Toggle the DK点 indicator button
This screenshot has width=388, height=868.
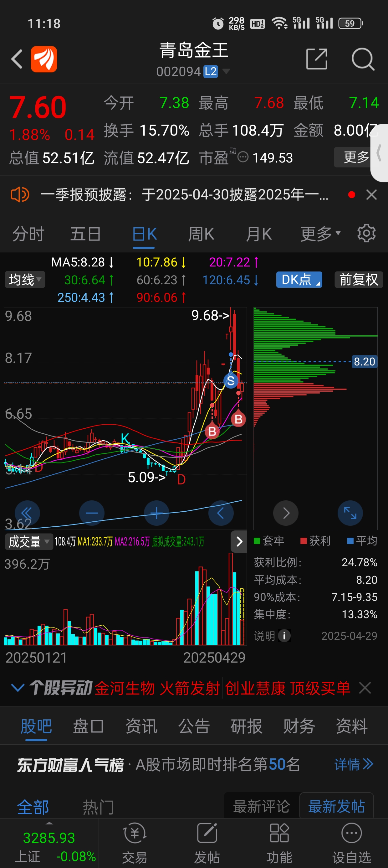coord(299,280)
